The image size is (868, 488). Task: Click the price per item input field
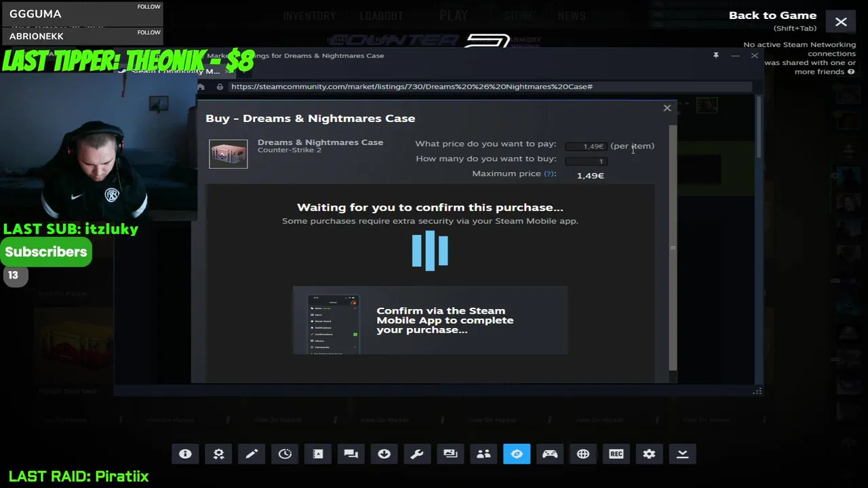pos(586,146)
